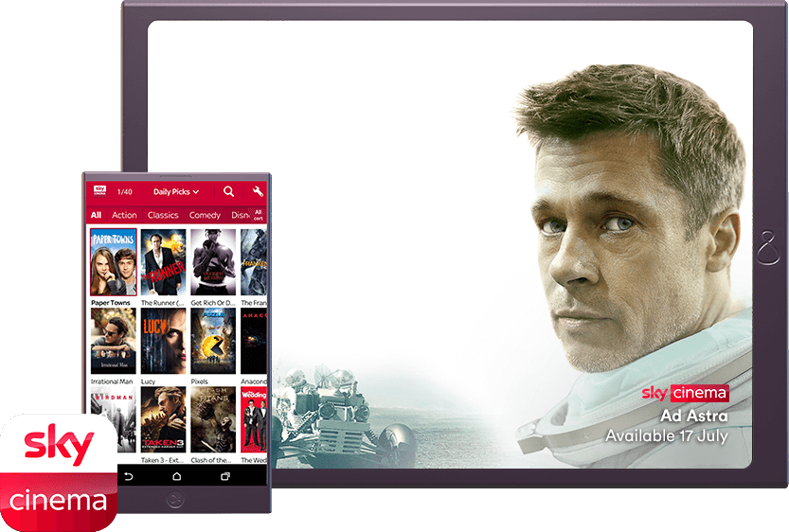Open the Pixels movie poster

[213, 341]
